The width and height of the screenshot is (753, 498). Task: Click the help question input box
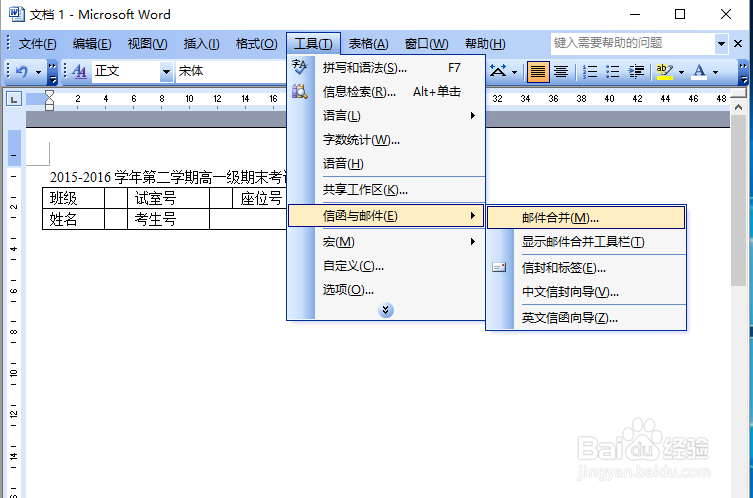[x=632, y=43]
